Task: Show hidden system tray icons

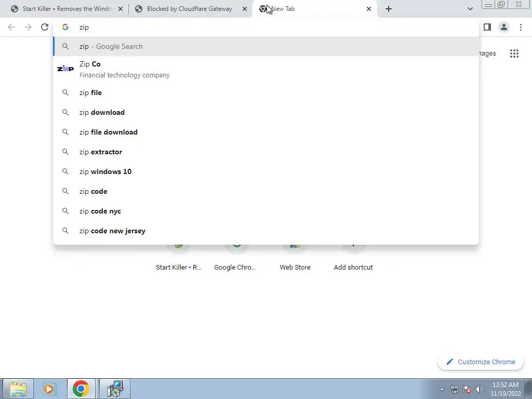Action: [x=442, y=389]
